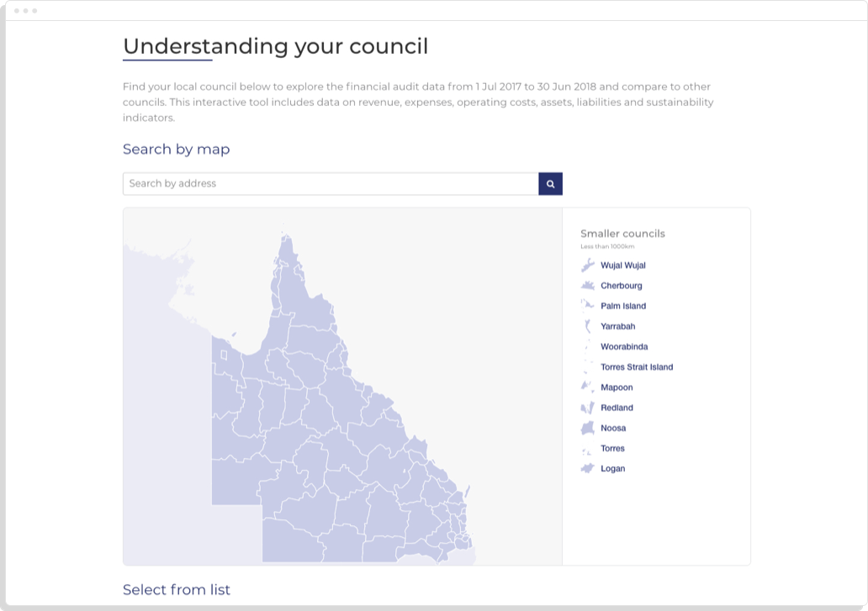Click the Mapoon council shape icon
The image size is (868, 611).
point(586,387)
